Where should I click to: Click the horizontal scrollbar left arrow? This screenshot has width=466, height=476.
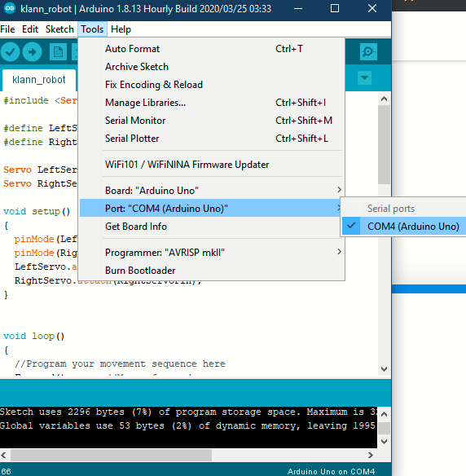click(3, 455)
